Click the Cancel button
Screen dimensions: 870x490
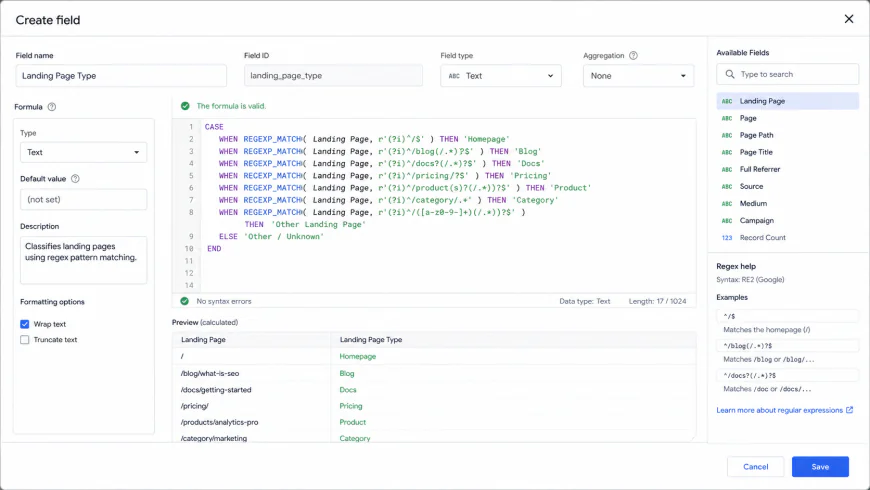[x=755, y=467]
